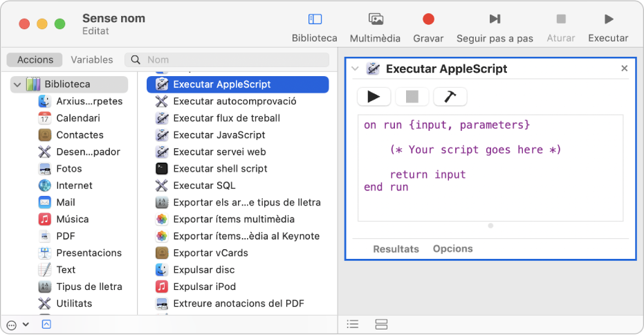Open the Opcions section
The height and width of the screenshot is (335, 644).
point(452,248)
